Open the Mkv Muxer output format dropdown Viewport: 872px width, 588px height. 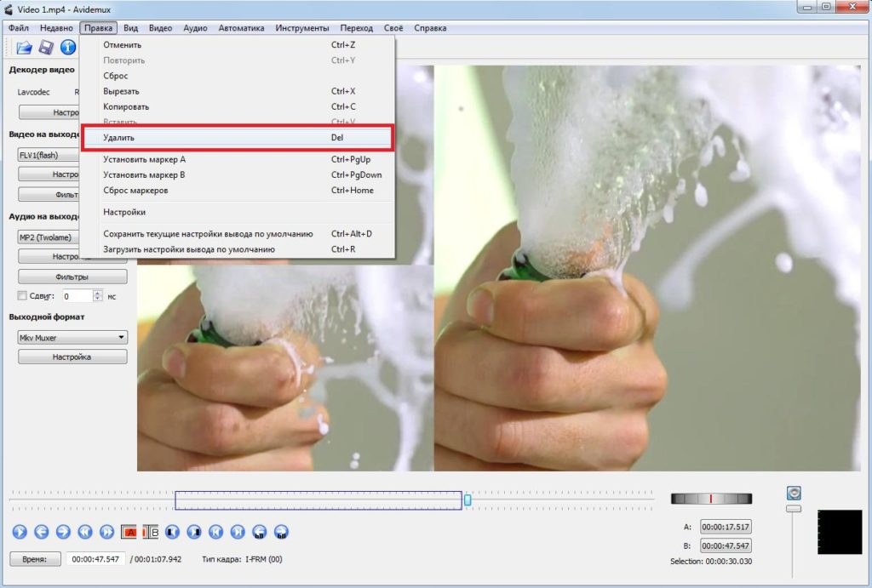[x=72, y=337]
